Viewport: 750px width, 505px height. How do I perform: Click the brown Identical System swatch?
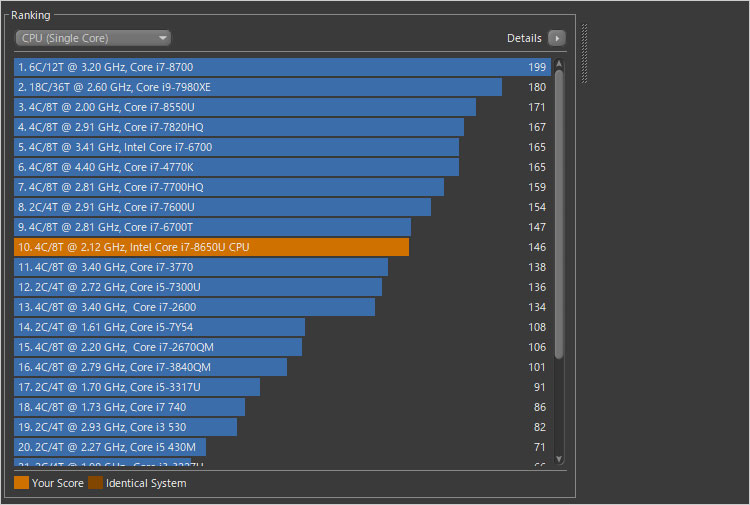tap(95, 483)
